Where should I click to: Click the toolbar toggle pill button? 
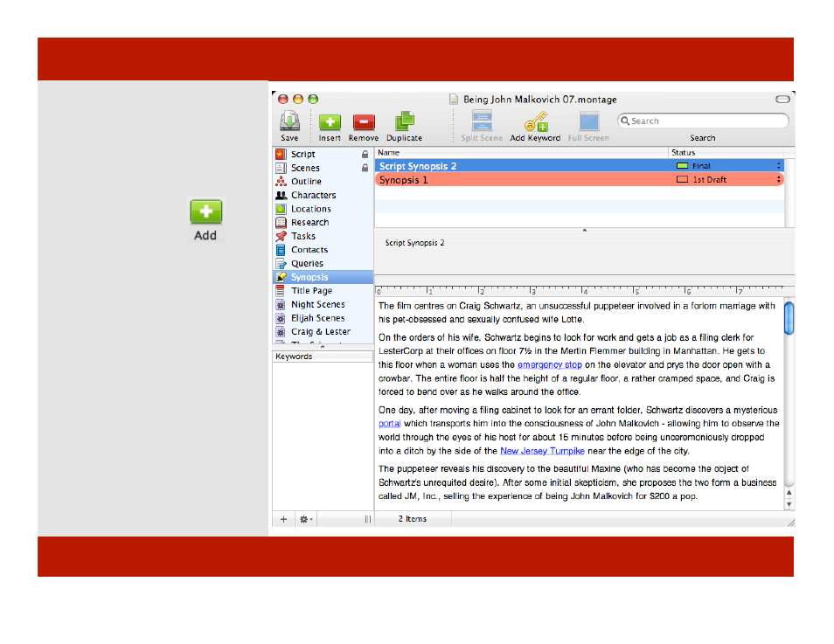coord(782,100)
